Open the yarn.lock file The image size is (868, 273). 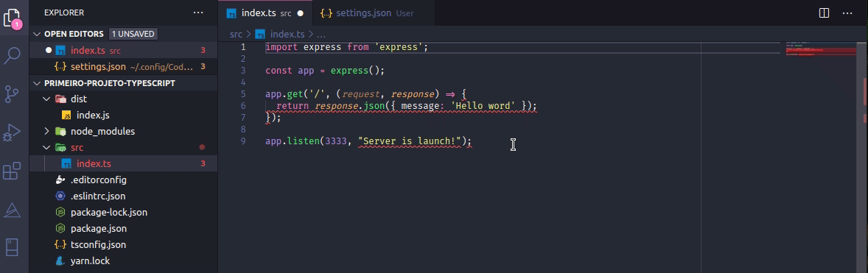pyautogui.click(x=124, y=260)
